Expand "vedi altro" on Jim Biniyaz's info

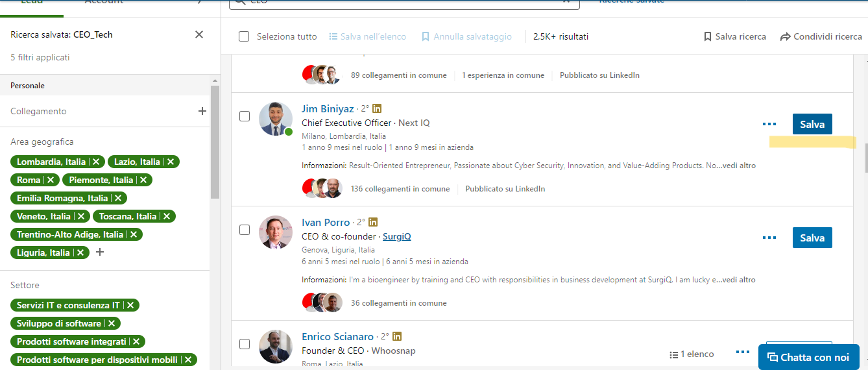coord(739,166)
